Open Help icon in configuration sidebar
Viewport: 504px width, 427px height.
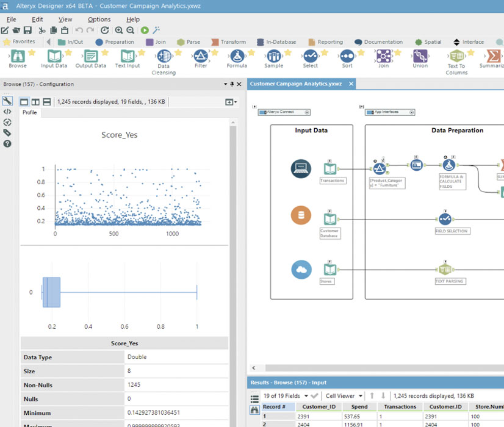7,143
